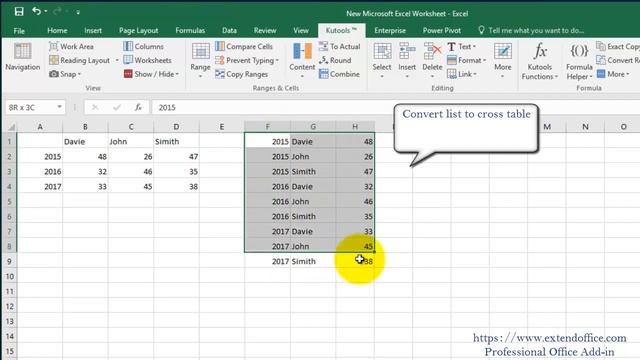The image size is (640, 360).
Task: Click the Exact Copy formula tool
Action: pyautogui.click(x=618, y=47)
